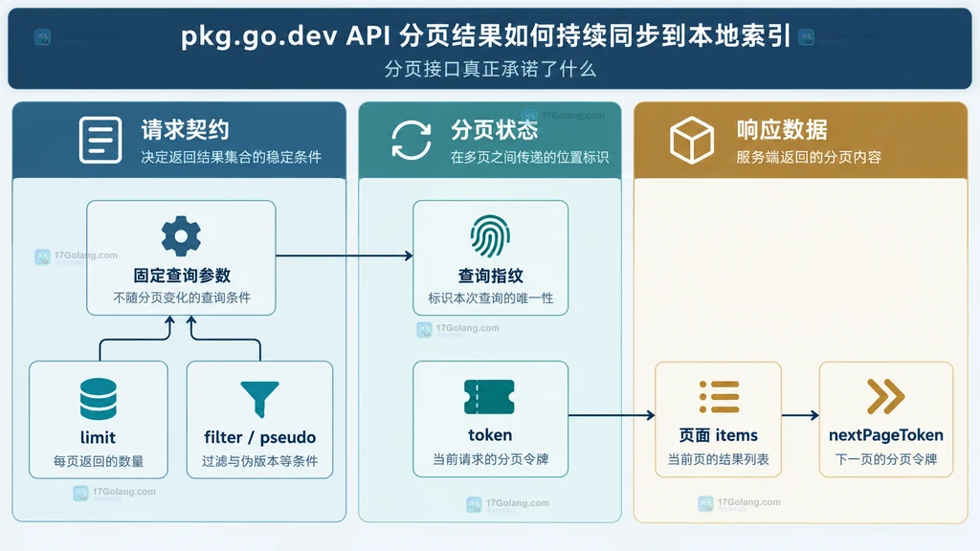Image resolution: width=980 pixels, height=551 pixels.
Task: Click the text 不随分页变化的查询条件
Action: click(182, 298)
